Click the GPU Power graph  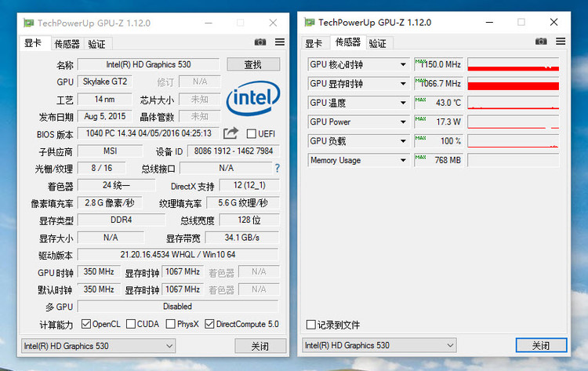514,122
